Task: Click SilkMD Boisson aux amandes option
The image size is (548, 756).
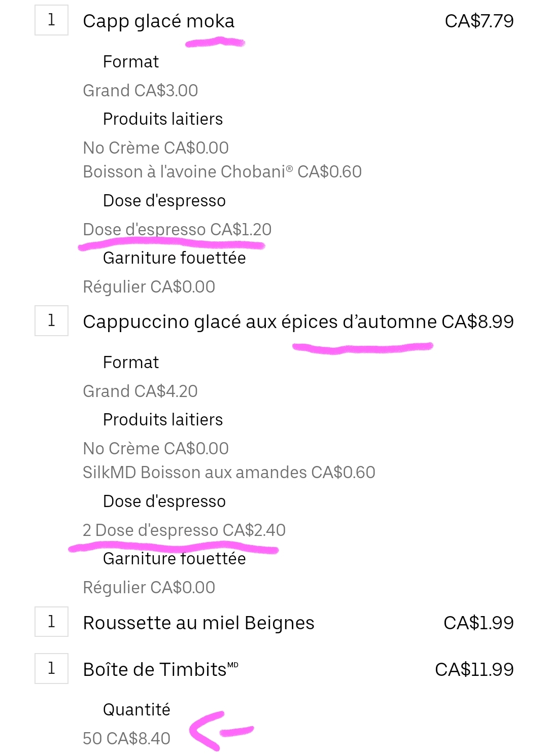Action: click(228, 472)
